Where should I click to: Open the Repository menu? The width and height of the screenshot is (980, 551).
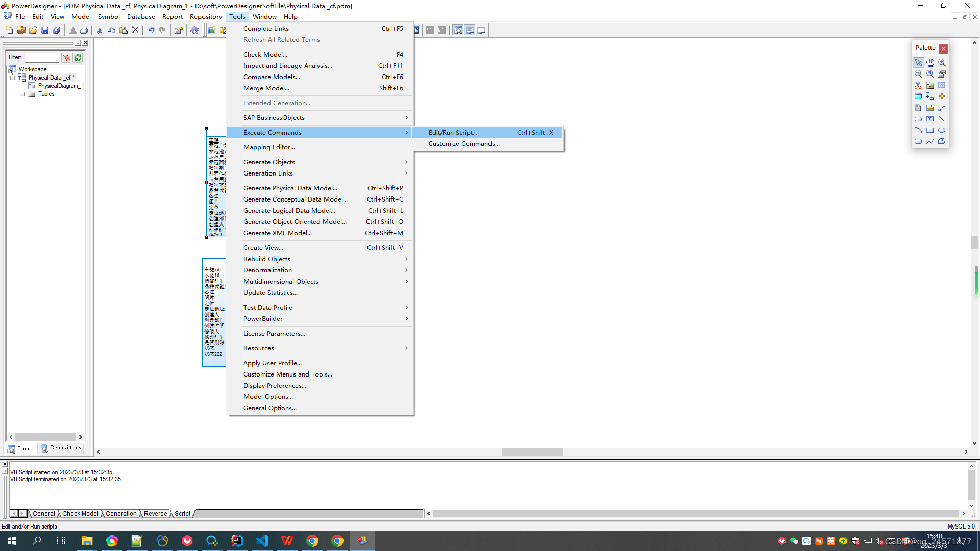206,17
